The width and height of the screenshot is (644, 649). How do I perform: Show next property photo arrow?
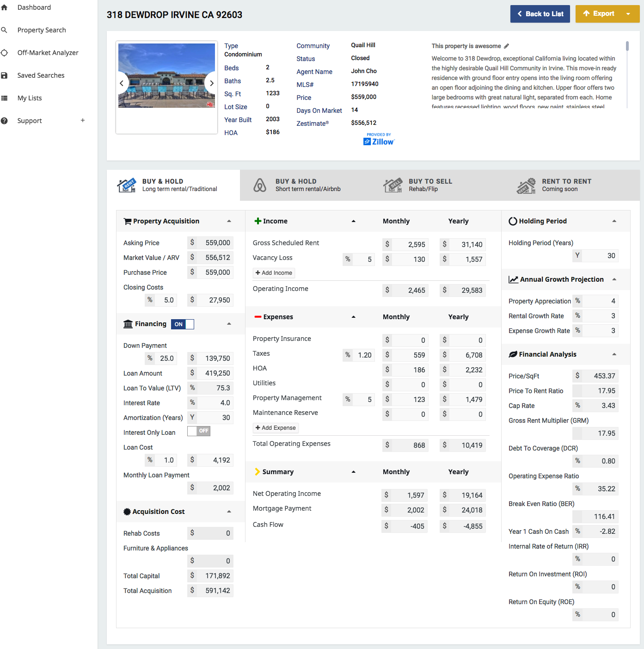tap(211, 83)
